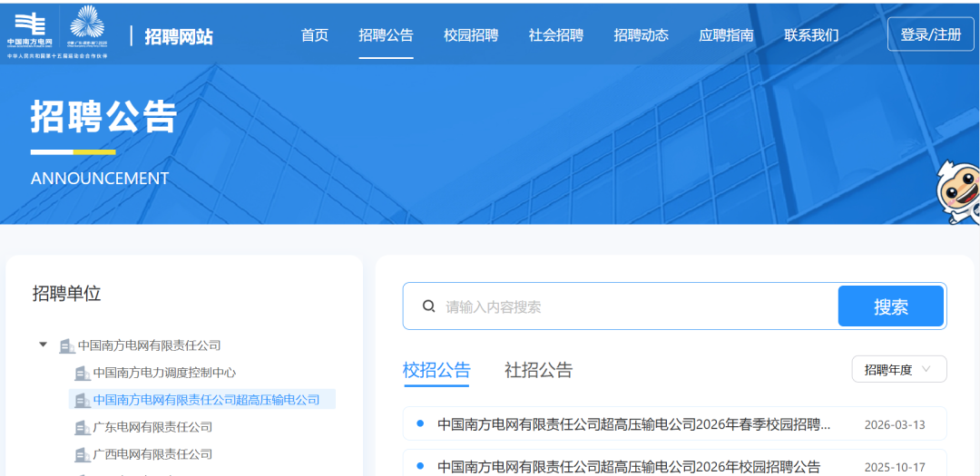Collapse the 中国南方电网有限责任公司 tree node arrow

[x=44, y=345]
